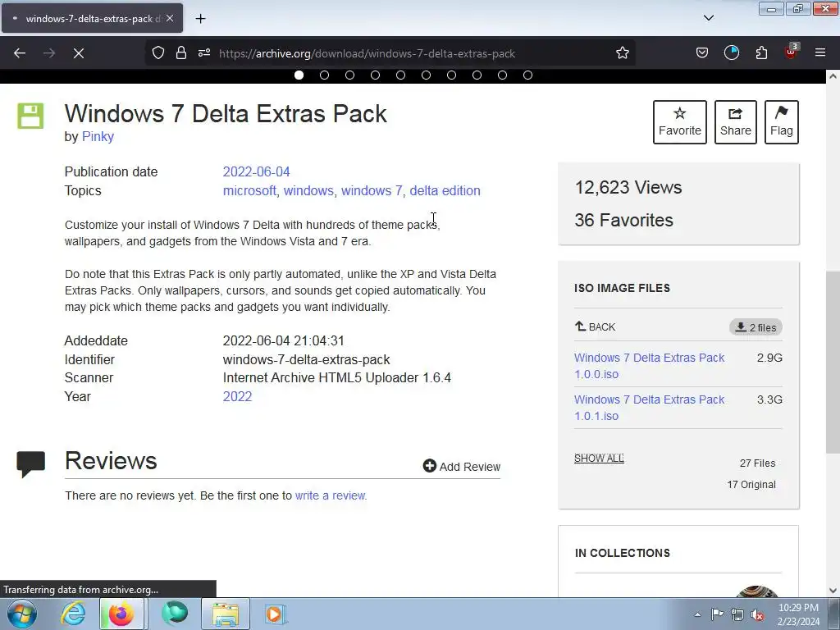Open Windows Explorer folder from taskbar

point(226,614)
